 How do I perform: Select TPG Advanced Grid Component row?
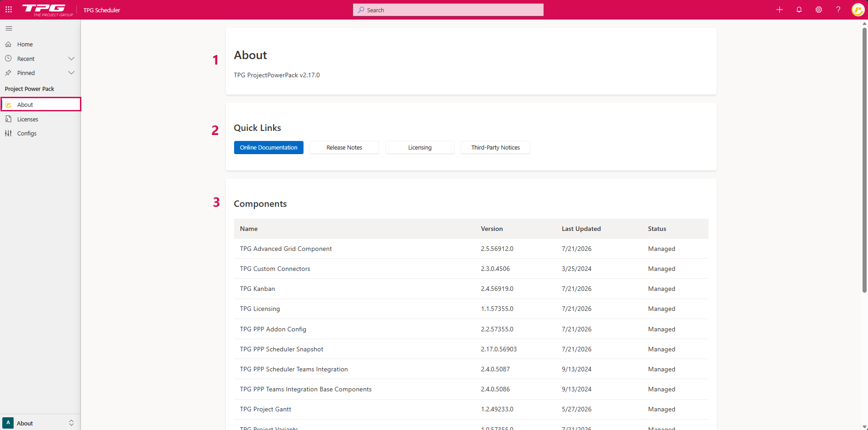[x=471, y=249]
